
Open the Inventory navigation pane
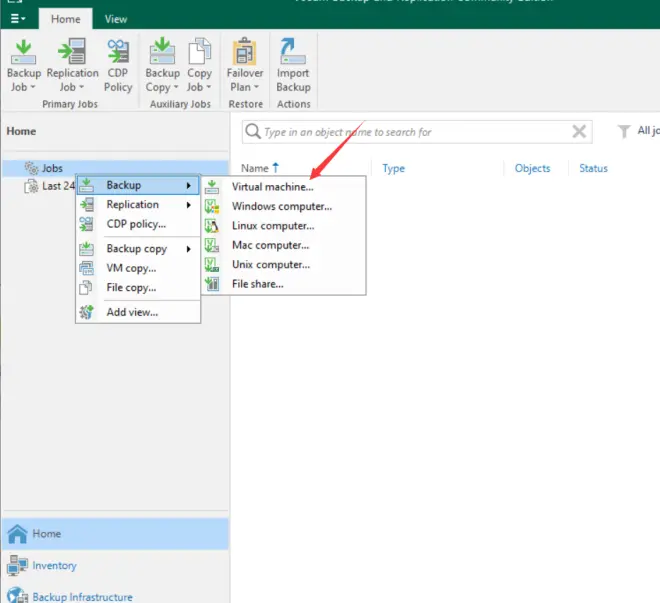(115, 566)
